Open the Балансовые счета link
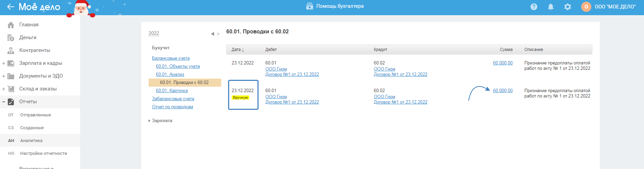 click(171, 58)
